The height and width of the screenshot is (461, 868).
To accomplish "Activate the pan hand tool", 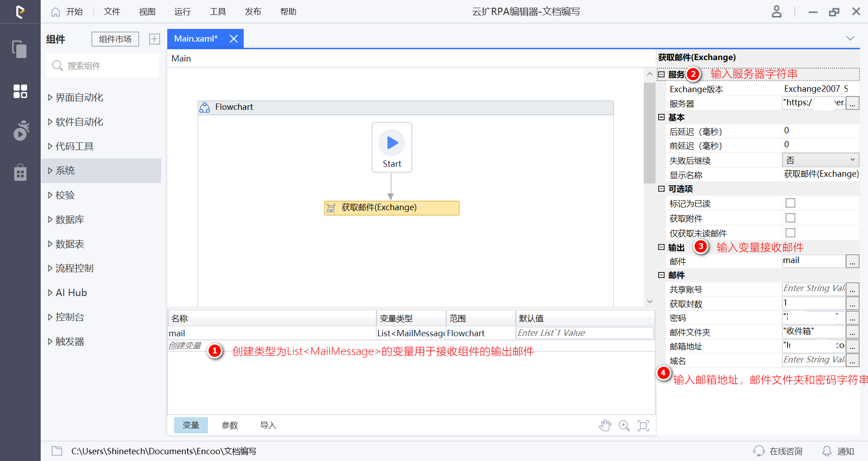I will point(605,425).
